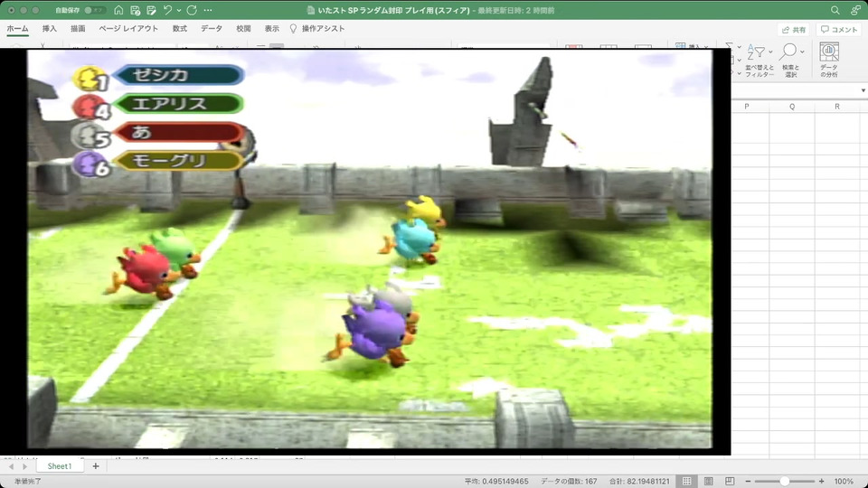Click the red あ name label in video
The height and width of the screenshot is (488, 868).
tap(179, 132)
